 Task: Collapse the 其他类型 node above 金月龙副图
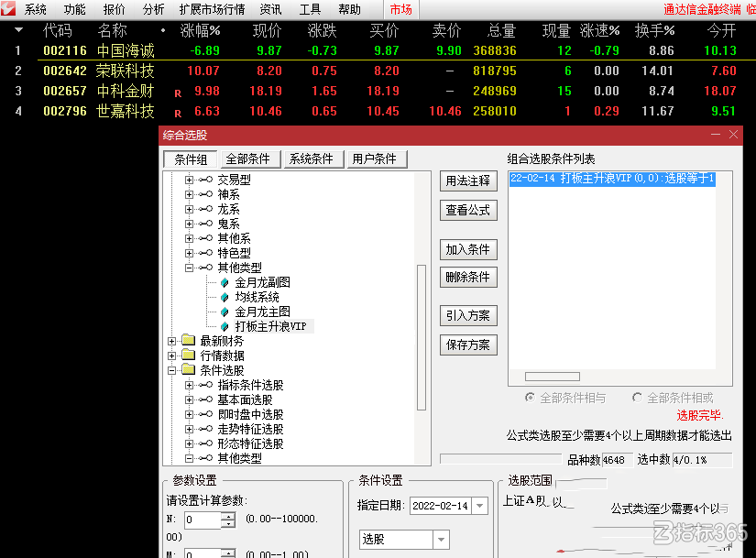[189, 268]
